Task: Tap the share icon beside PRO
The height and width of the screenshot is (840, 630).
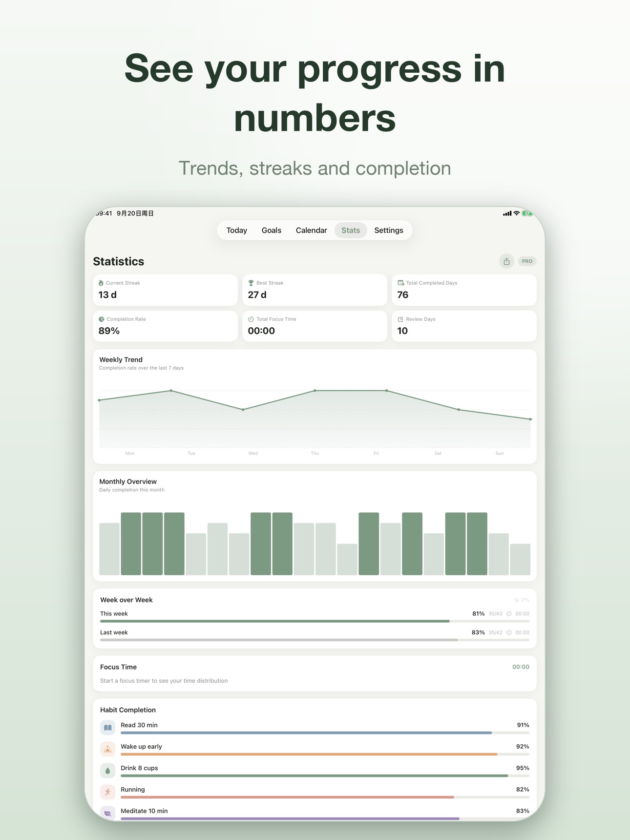Action: point(506,261)
